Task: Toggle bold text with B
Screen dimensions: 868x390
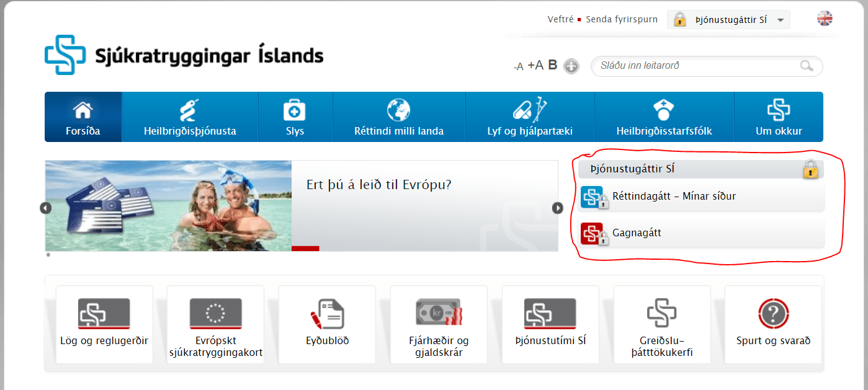Action: (x=553, y=65)
